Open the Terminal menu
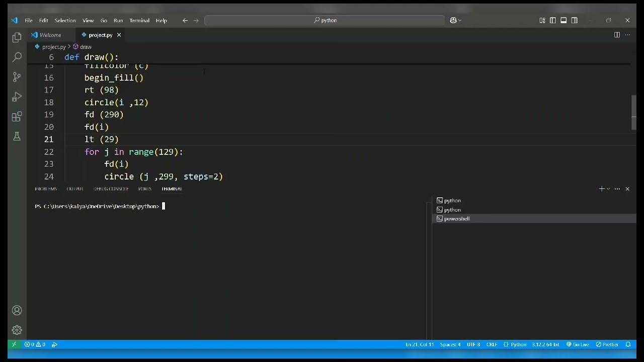The width and height of the screenshot is (644, 362). (139, 21)
